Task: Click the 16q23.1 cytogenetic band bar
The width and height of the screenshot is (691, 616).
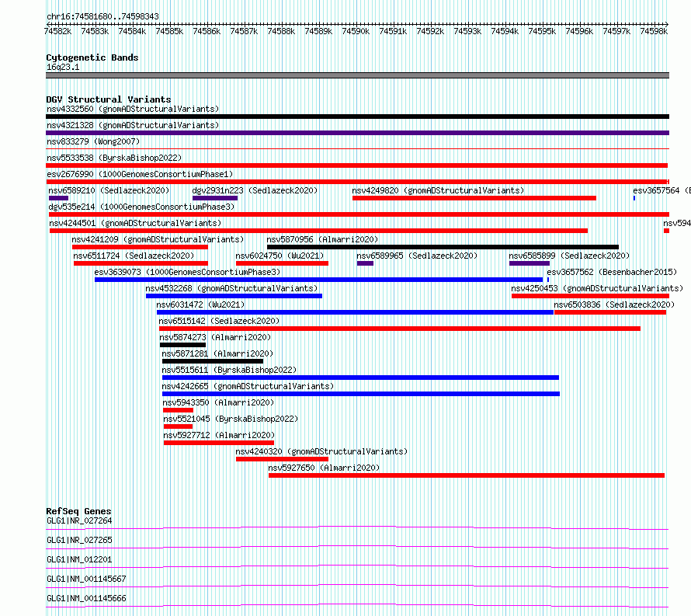Action: pos(357,75)
